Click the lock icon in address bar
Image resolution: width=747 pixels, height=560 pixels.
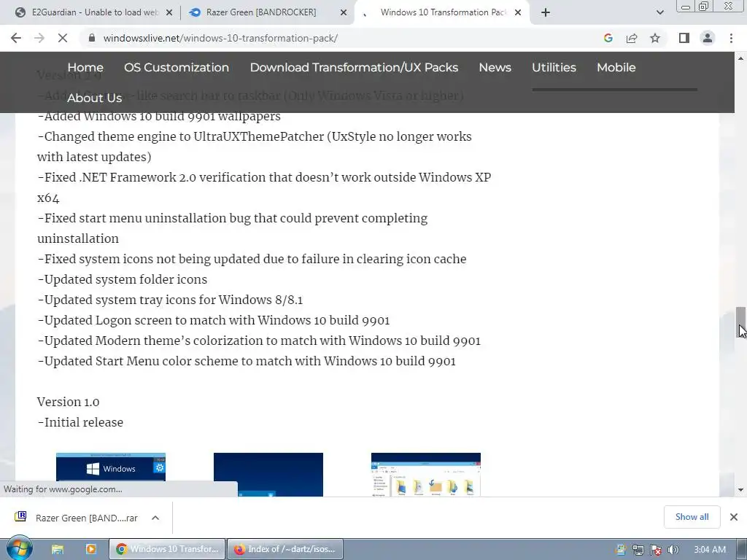pyautogui.click(x=92, y=38)
